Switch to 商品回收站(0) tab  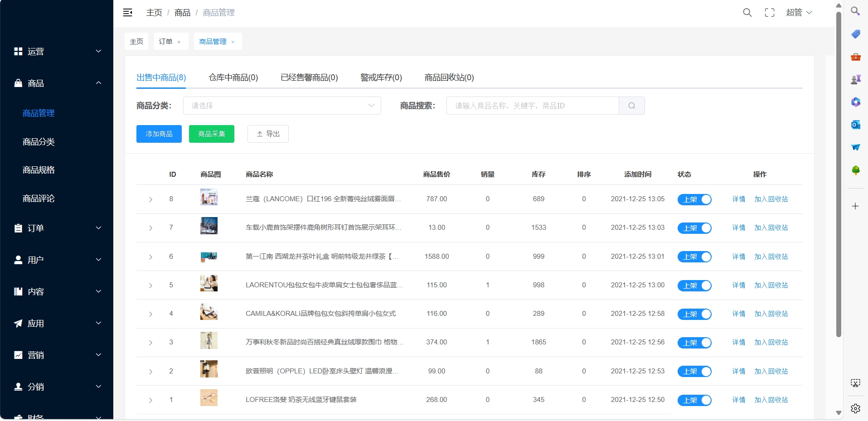pos(449,77)
